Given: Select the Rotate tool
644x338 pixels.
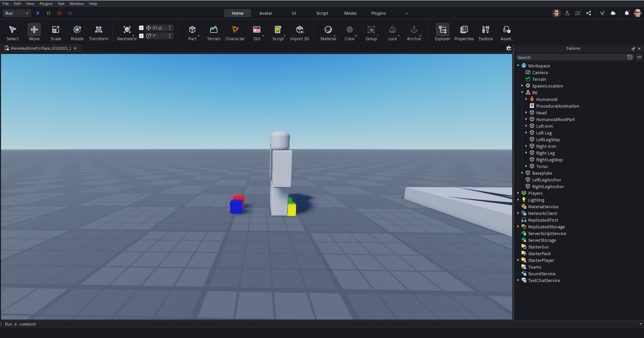Looking at the screenshot, I should tap(77, 33).
